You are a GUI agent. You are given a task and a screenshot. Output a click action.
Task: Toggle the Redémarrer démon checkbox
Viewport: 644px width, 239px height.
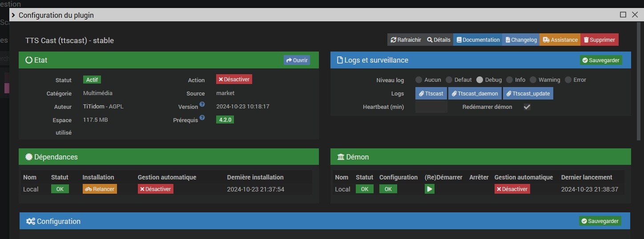point(527,107)
